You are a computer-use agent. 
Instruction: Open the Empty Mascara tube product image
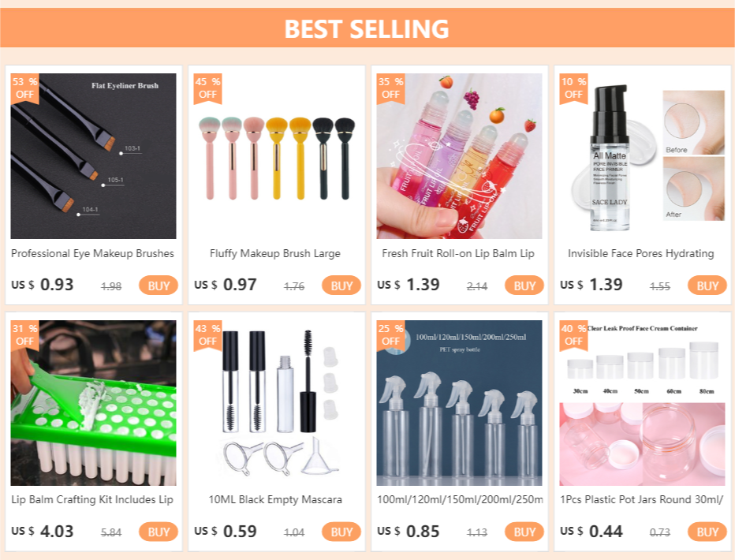pyautogui.click(x=277, y=403)
